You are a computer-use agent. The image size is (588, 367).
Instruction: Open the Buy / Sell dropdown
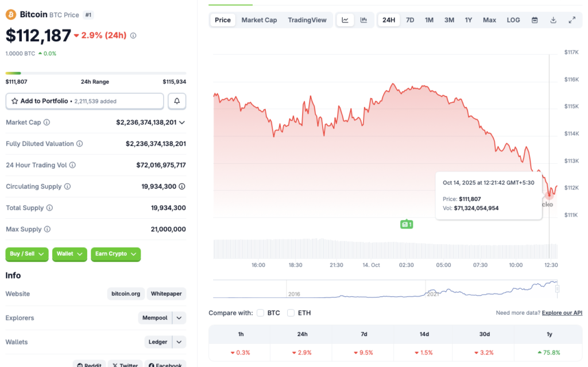point(27,254)
